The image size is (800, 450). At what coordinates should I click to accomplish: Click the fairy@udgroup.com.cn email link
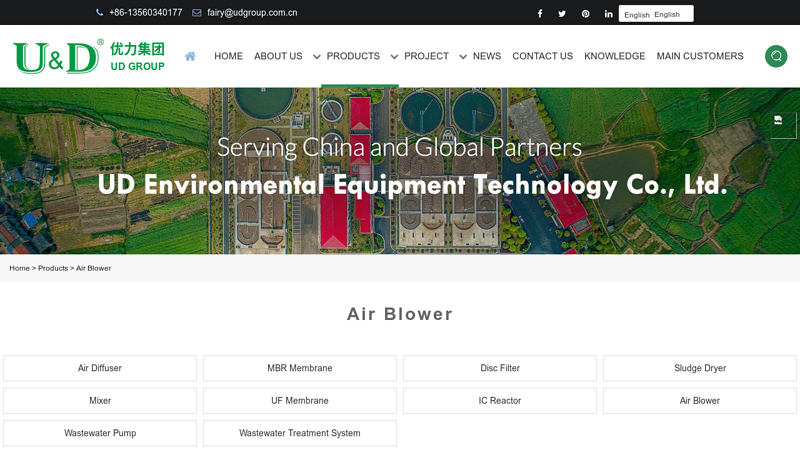coord(252,13)
